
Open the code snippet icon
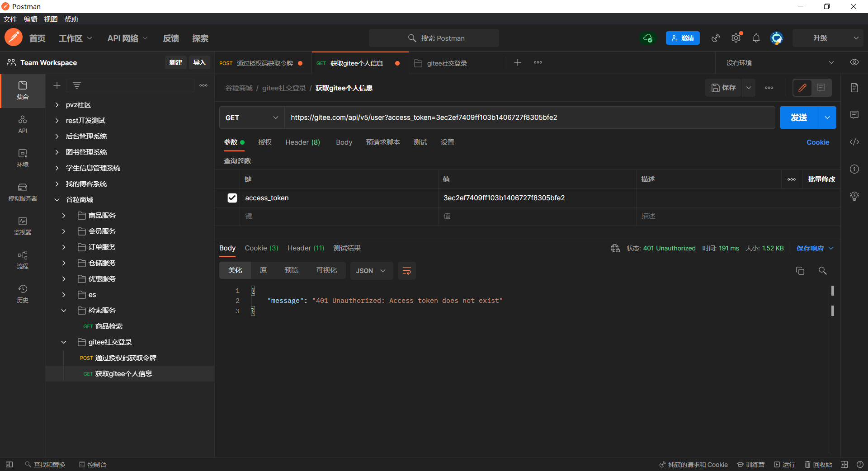click(x=854, y=142)
